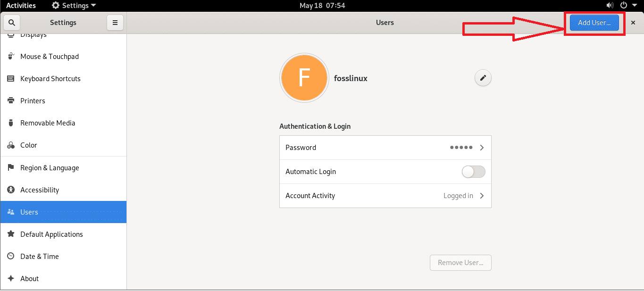Select the Printers settings icon

(10, 100)
